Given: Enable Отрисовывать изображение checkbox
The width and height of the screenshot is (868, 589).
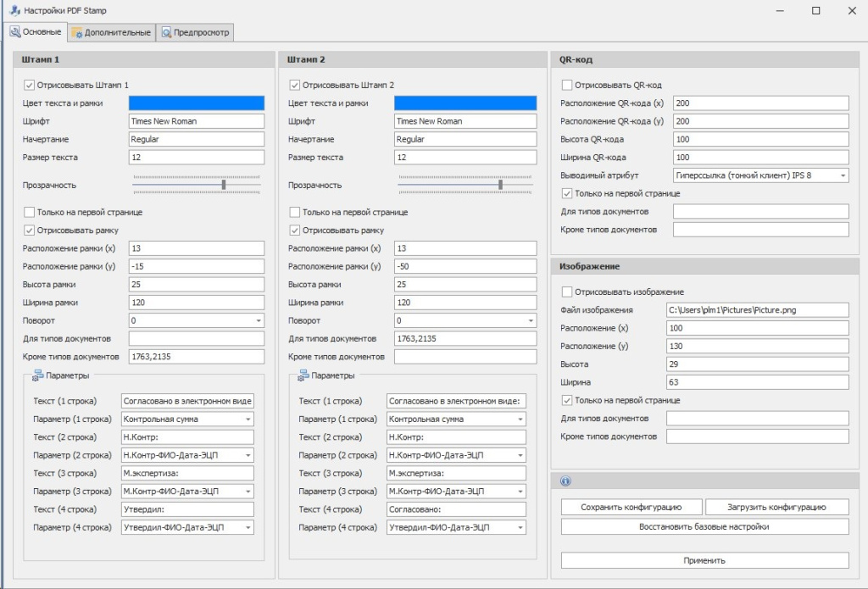Looking at the screenshot, I should pyautogui.click(x=567, y=292).
